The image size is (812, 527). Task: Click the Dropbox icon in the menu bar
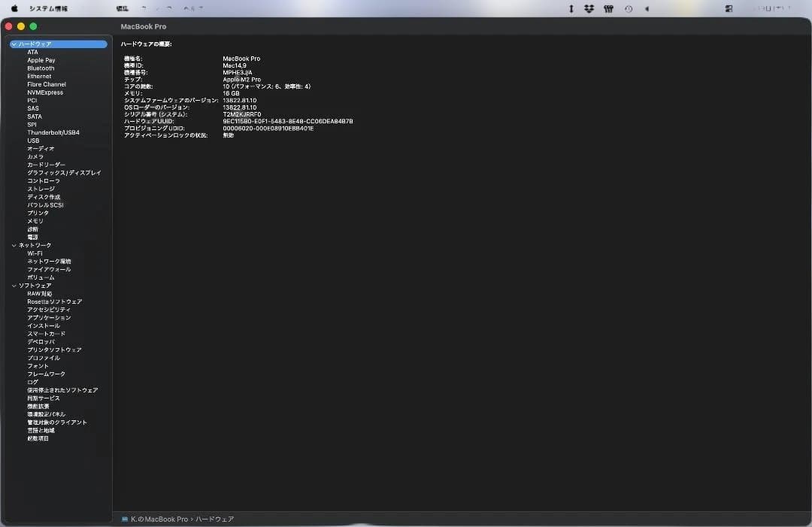(x=589, y=8)
